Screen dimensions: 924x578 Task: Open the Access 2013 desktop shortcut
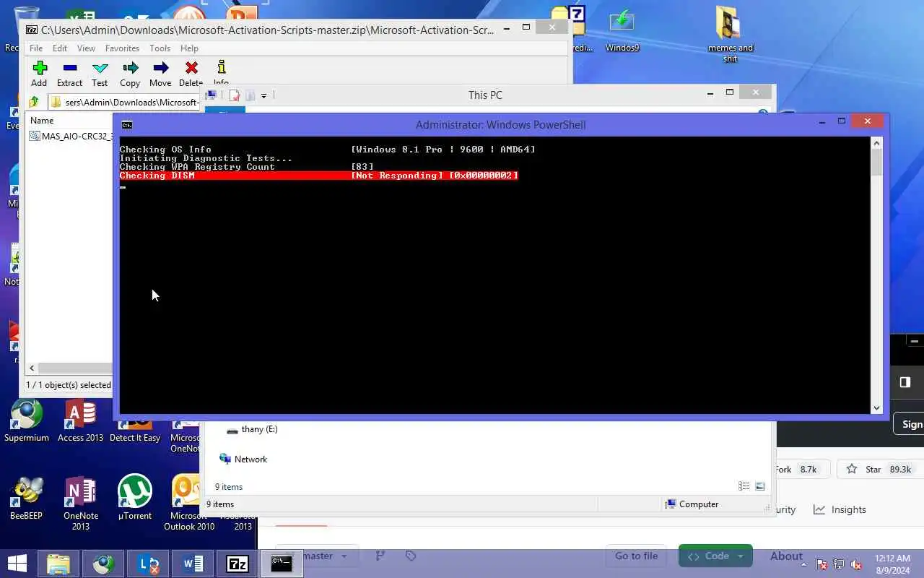tap(80, 420)
